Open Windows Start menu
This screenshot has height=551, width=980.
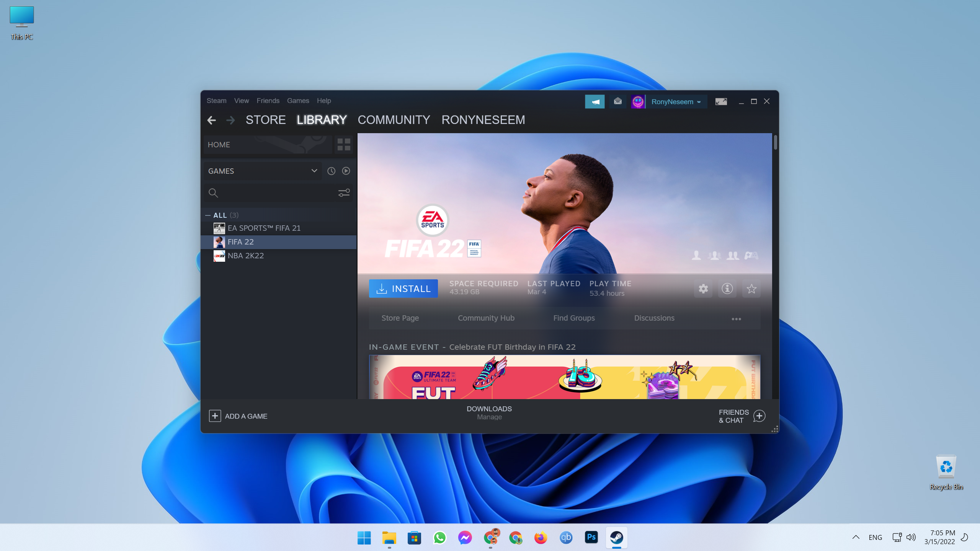pyautogui.click(x=364, y=538)
